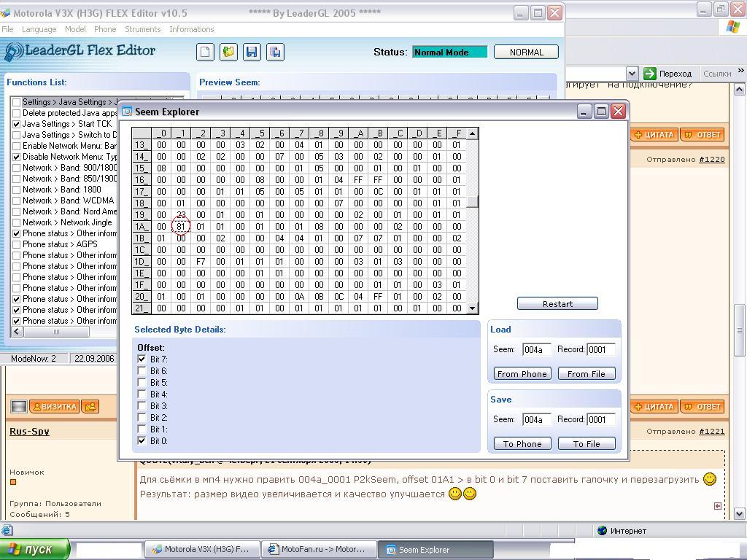This screenshot has height=560, width=747.
Task: Open the Language menu
Action: pyautogui.click(x=39, y=29)
